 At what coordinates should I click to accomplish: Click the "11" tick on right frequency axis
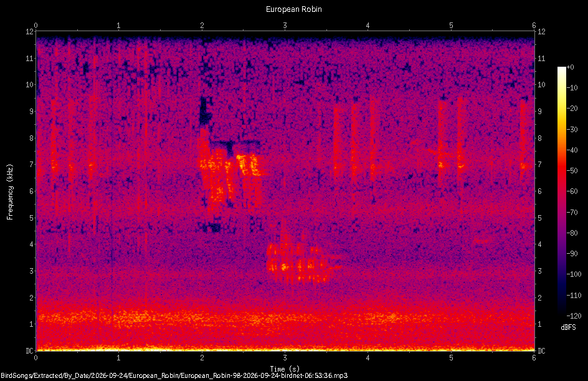point(541,58)
